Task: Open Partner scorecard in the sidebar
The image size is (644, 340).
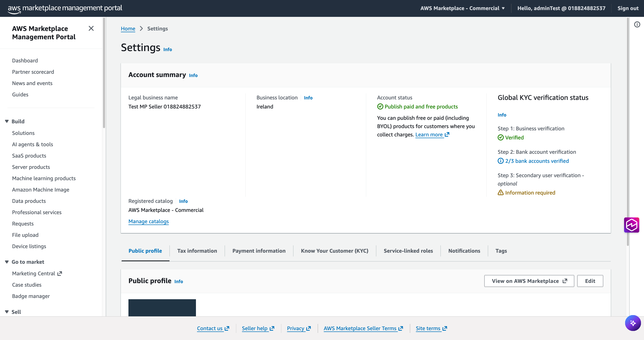Action: coord(33,72)
